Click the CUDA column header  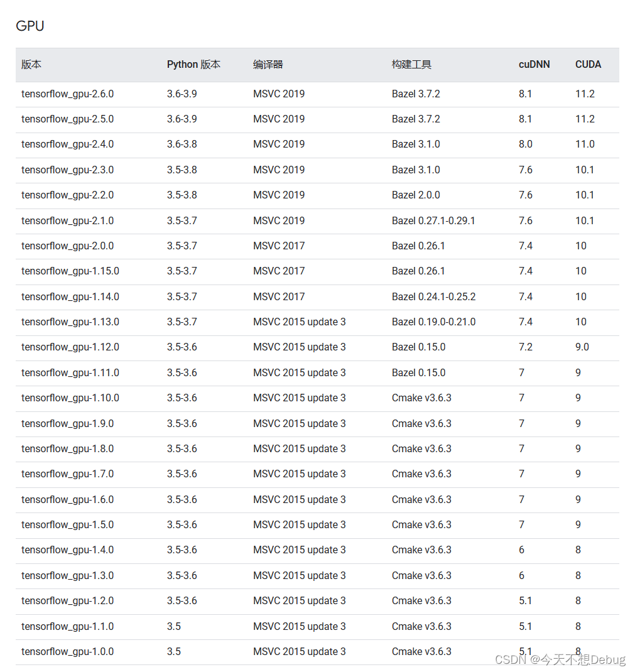[x=588, y=64]
